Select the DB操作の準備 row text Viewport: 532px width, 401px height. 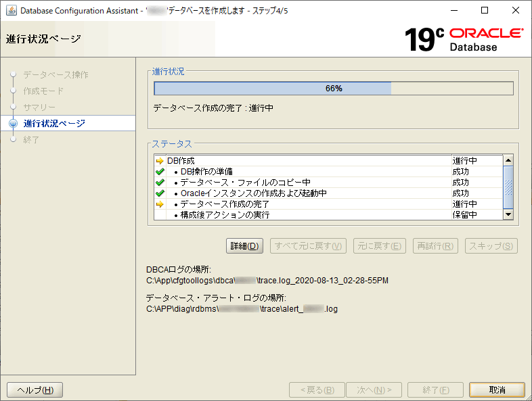(206, 172)
